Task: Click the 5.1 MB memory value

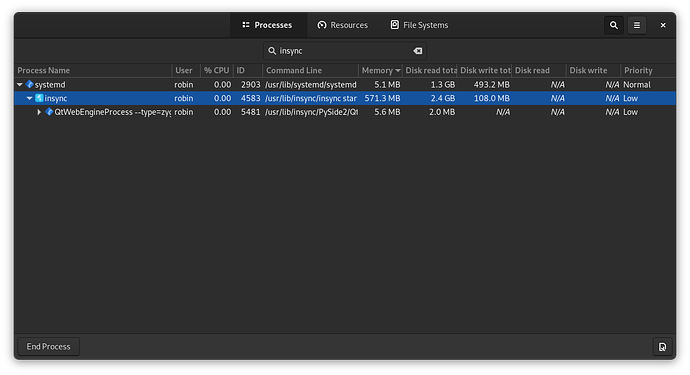Action: tap(387, 85)
